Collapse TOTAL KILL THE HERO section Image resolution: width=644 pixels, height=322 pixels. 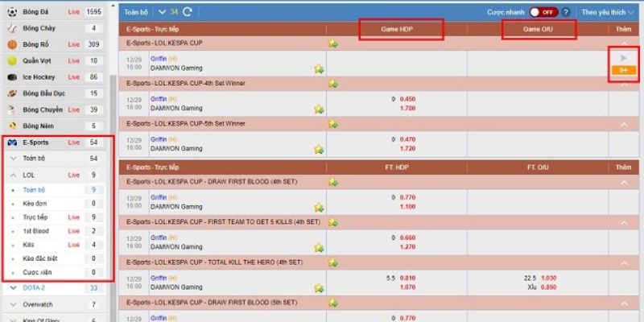click(624, 263)
